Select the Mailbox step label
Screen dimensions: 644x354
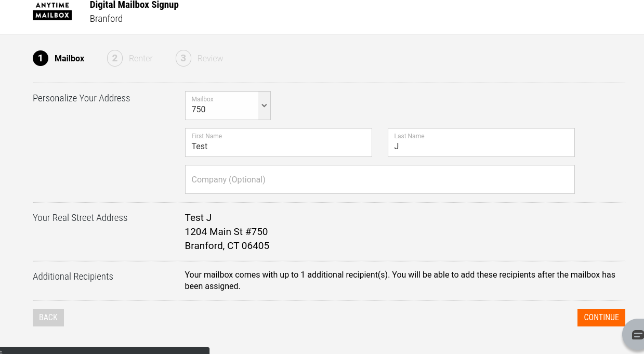tap(69, 59)
